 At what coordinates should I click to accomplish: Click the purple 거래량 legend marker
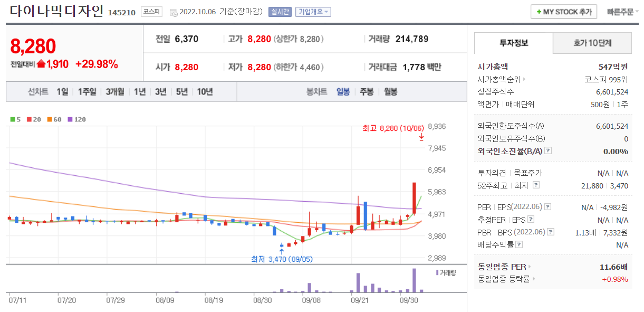pos(437,272)
